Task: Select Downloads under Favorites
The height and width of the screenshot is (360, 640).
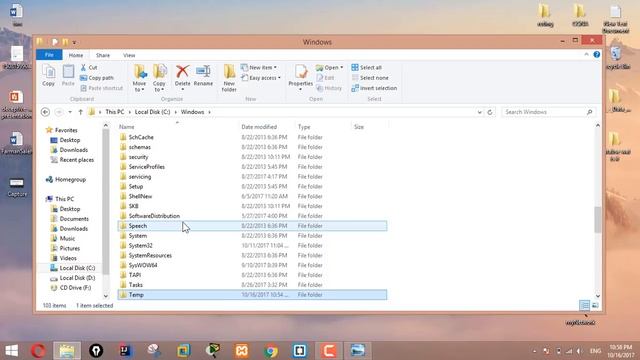Action: click(x=73, y=150)
